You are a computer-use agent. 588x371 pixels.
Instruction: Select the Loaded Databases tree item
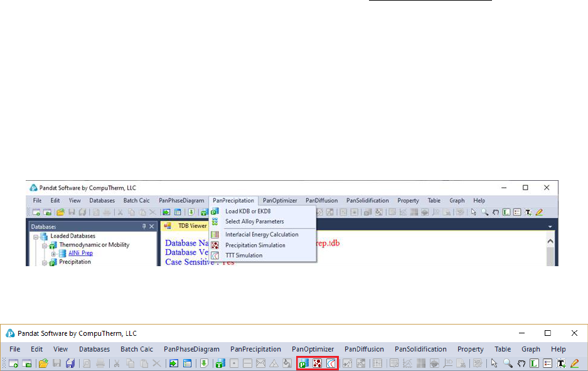73,236
